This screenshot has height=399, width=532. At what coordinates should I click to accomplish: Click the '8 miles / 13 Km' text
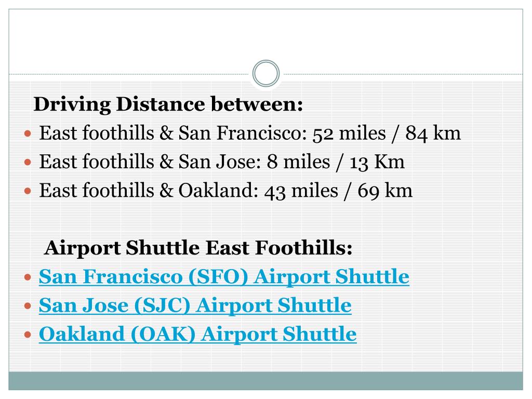(336, 162)
